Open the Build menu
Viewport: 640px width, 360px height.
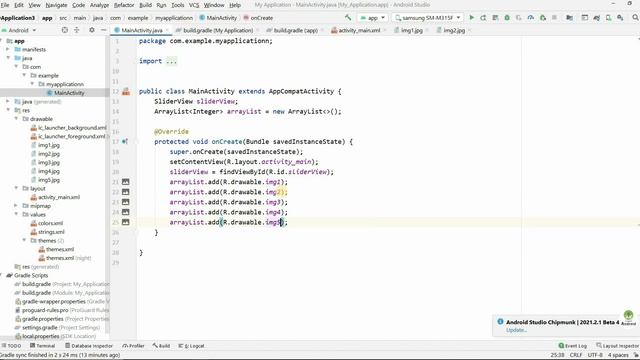click(145, 5)
